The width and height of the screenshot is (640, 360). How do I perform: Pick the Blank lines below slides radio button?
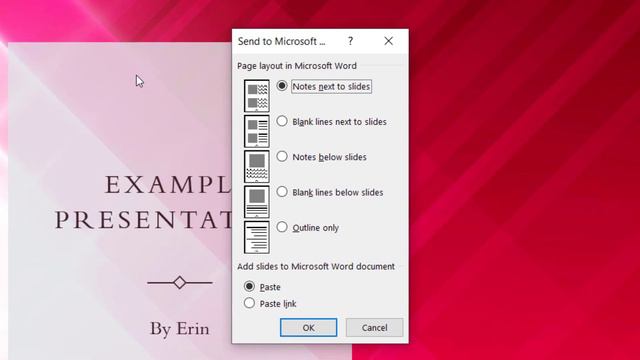point(282,192)
